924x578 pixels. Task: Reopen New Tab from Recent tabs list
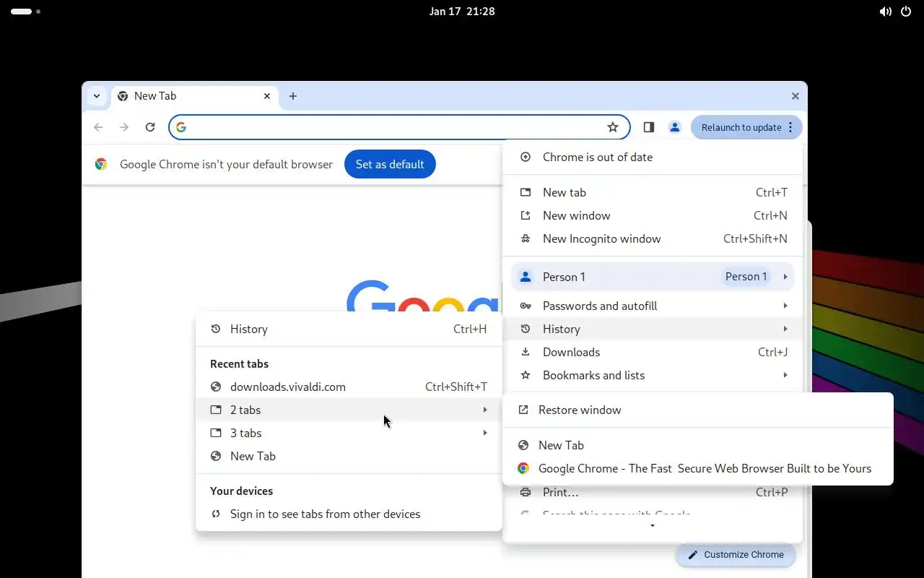349,456
